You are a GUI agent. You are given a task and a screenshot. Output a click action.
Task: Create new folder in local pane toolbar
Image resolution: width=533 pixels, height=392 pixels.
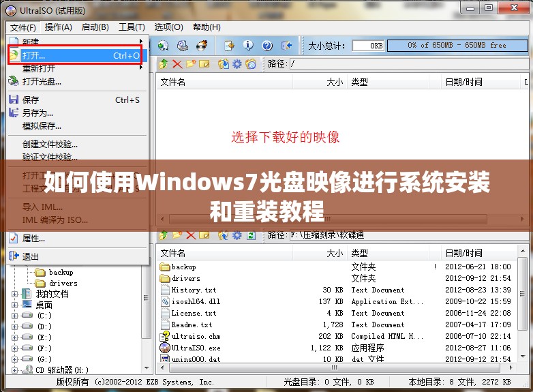(x=177, y=235)
